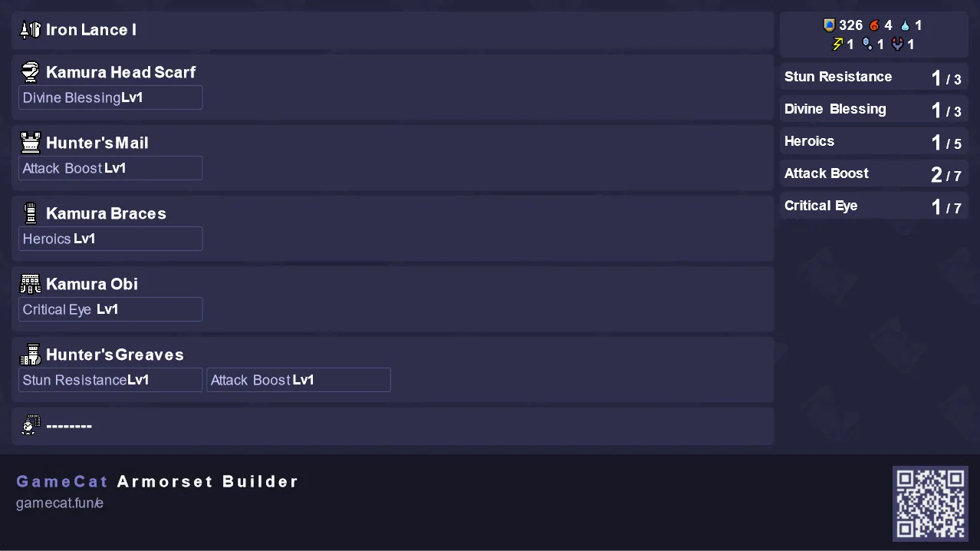
Task: Click the Iron Lance I weapon icon
Action: click(30, 30)
